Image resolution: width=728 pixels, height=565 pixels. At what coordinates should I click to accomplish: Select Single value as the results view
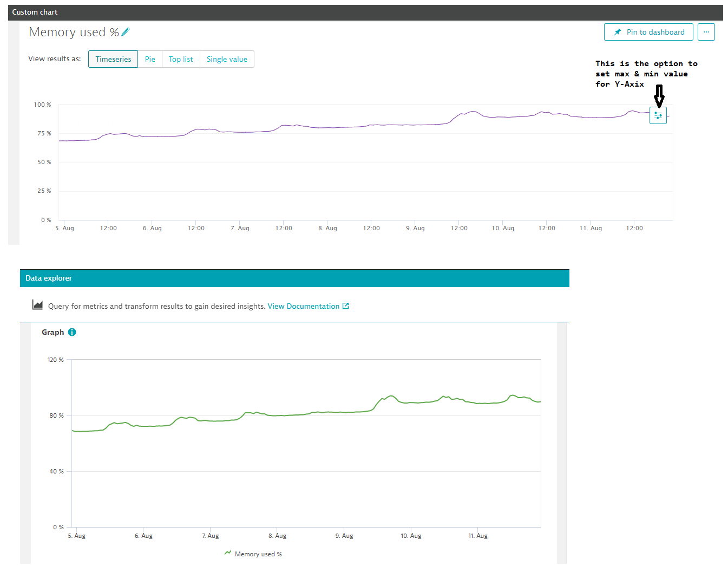(227, 59)
